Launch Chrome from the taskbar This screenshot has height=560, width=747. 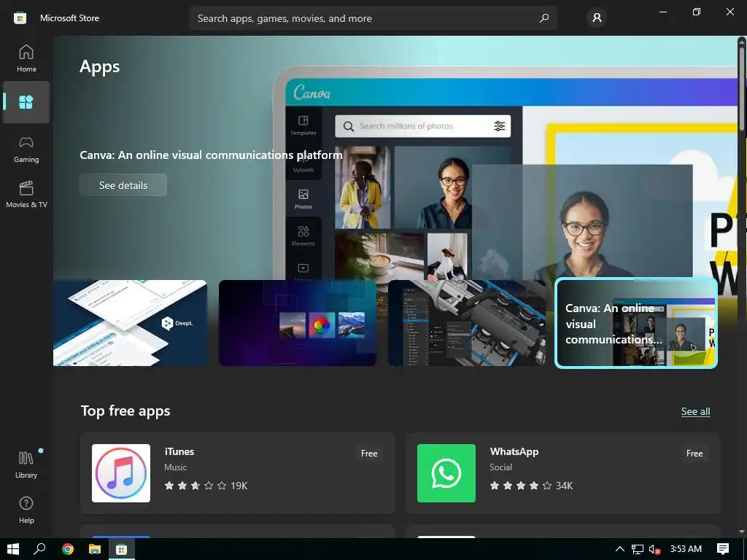coord(68,549)
